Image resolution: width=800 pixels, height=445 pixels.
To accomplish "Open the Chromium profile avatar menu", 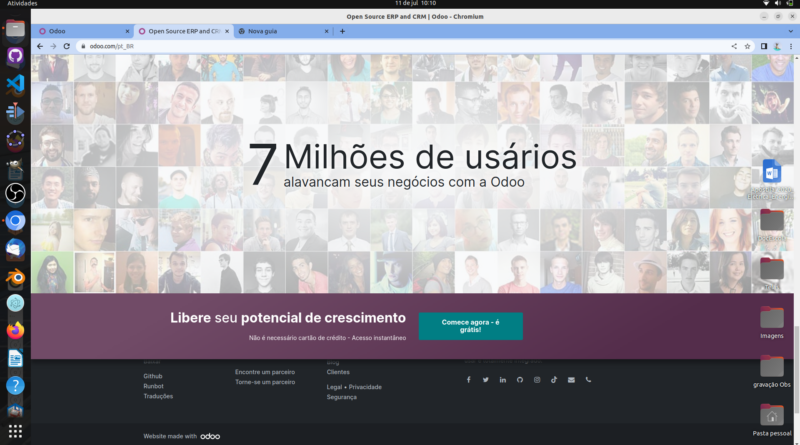I will [x=777, y=46].
